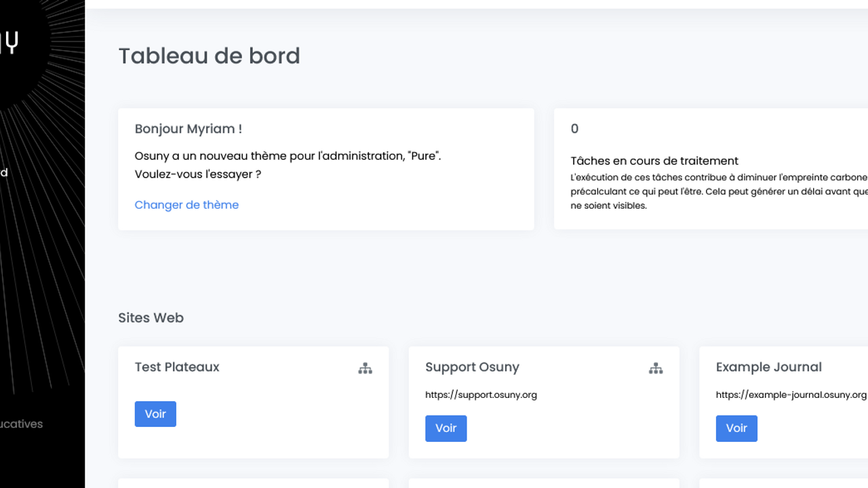Select the Test Plateaux card title
868x488 pixels.
coord(177,367)
